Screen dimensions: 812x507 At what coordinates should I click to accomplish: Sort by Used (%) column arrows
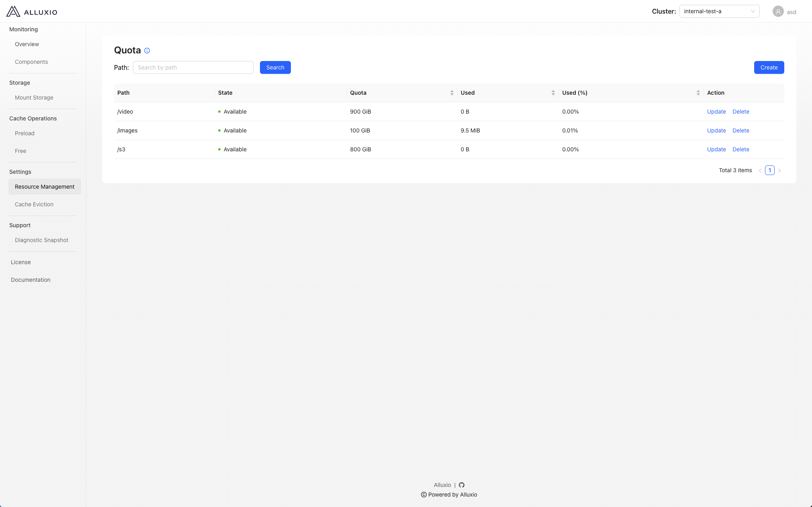coord(698,93)
